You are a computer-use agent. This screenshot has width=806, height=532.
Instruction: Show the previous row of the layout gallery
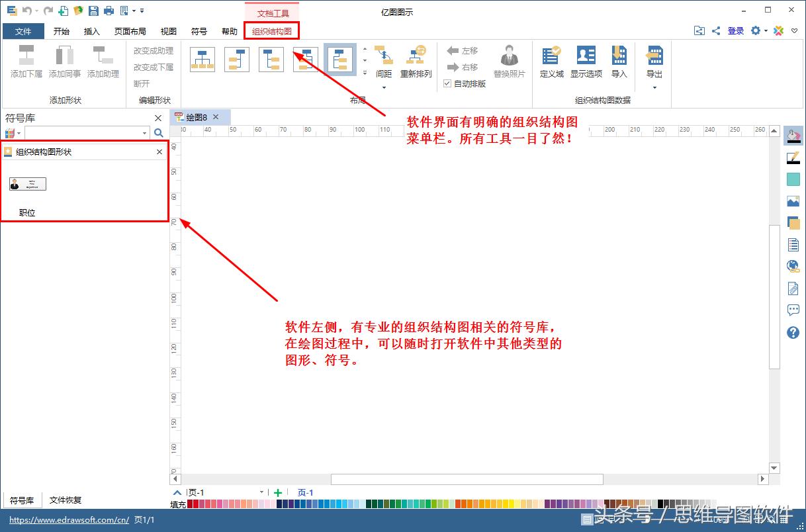[x=365, y=49]
